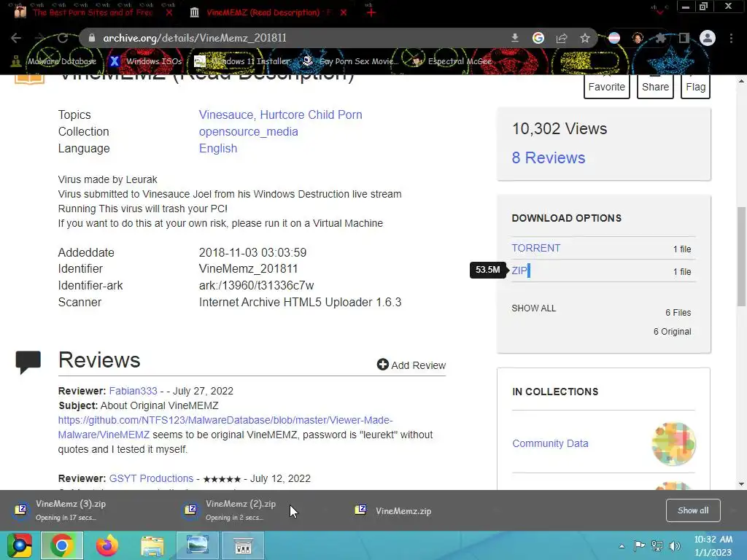Click Show all in the downloads bar
The image size is (747, 560).
(x=693, y=510)
